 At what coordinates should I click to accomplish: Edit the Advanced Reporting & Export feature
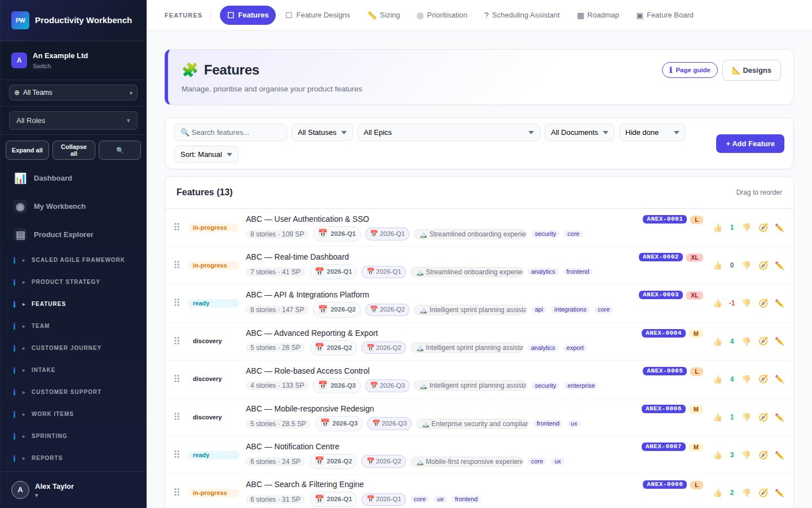[x=779, y=341]
